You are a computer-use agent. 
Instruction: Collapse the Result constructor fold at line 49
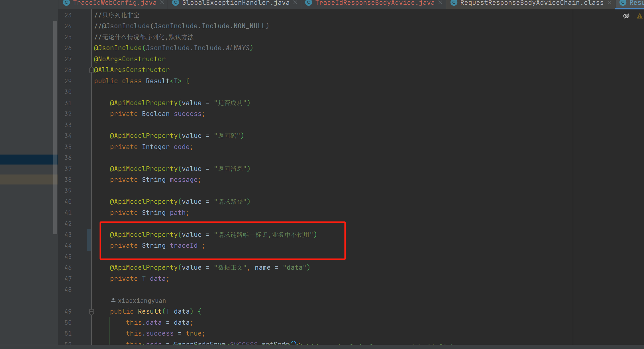[91, 312]
